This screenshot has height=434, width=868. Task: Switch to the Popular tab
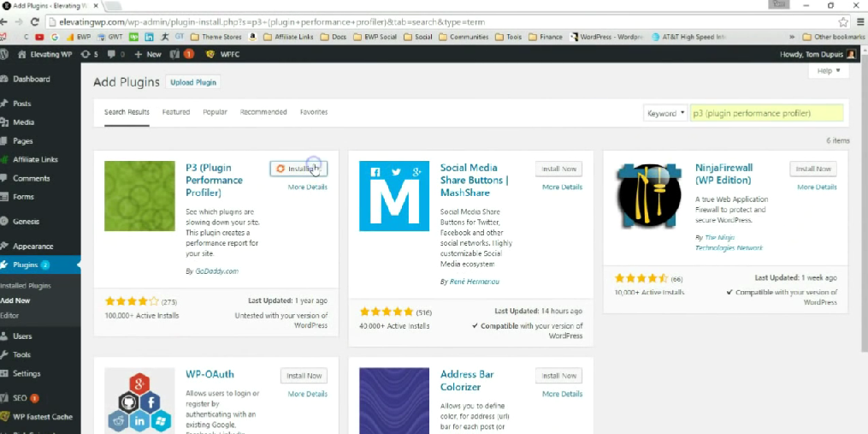(x=215, y=112)
